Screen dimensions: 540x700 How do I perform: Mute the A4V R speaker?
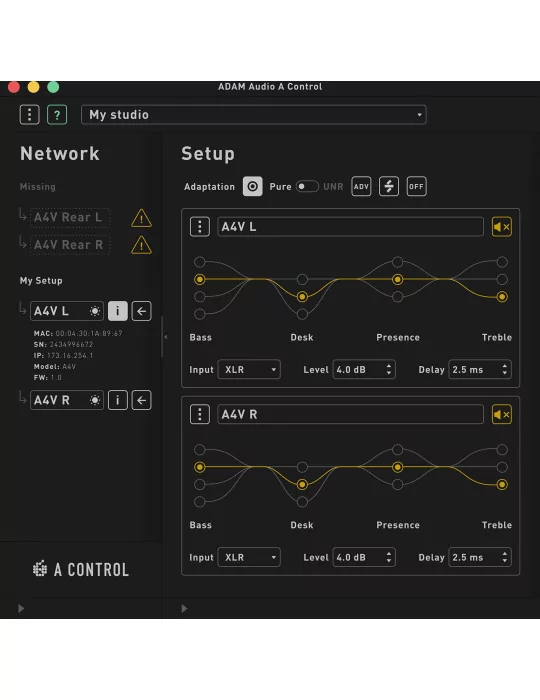click(502, 415)
